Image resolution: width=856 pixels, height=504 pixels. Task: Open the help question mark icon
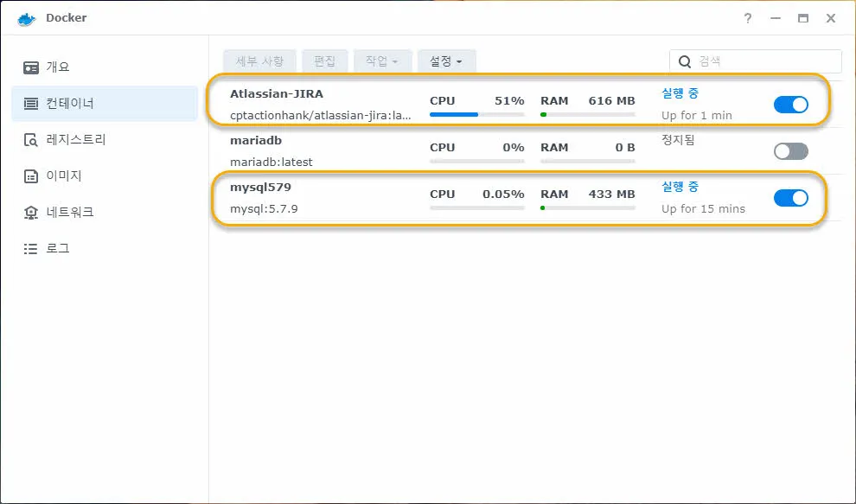point(748,17)
